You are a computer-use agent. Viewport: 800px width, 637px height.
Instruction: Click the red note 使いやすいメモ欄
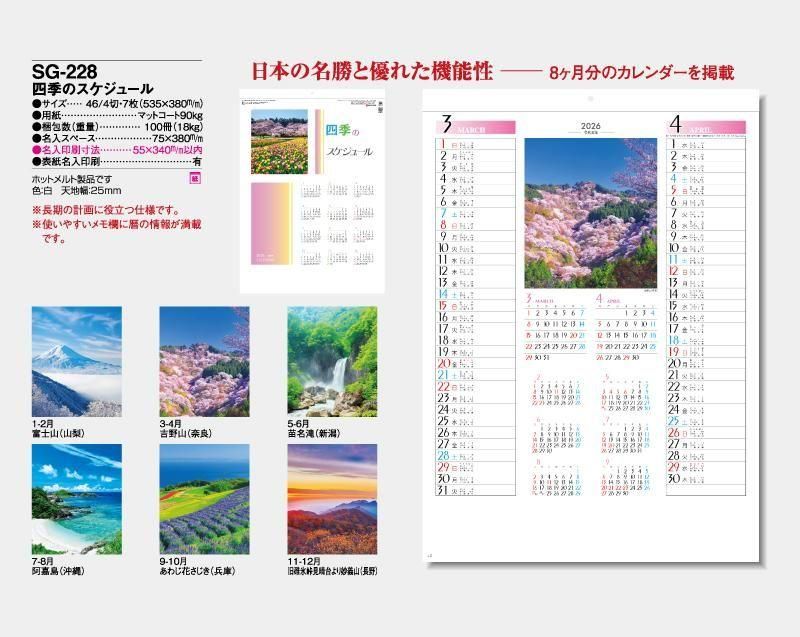[117, 231]
